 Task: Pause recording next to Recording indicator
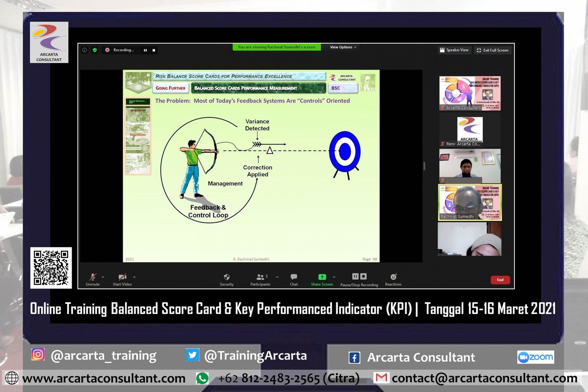click(146, 50)
